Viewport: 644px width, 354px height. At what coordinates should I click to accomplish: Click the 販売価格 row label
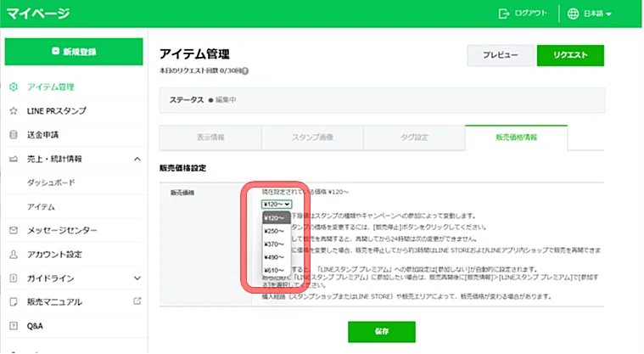[182, 193]
